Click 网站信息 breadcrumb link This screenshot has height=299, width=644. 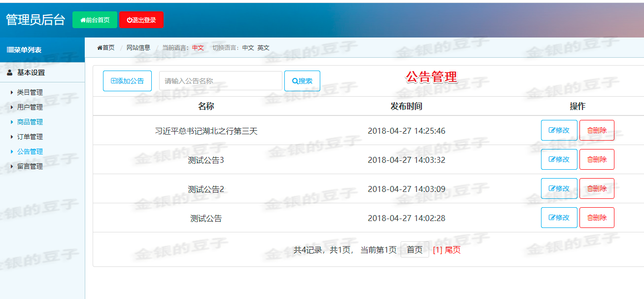click(138, 48)
